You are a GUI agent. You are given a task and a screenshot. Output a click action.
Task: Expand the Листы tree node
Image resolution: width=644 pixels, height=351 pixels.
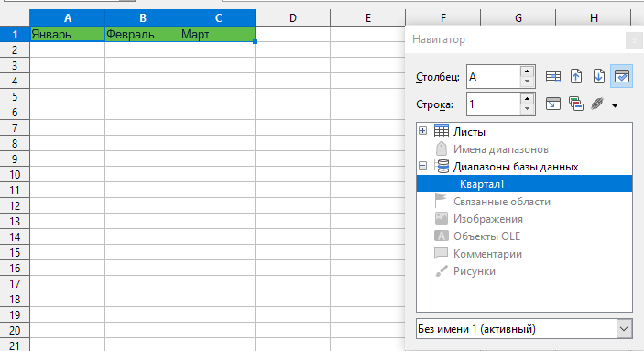422,131
